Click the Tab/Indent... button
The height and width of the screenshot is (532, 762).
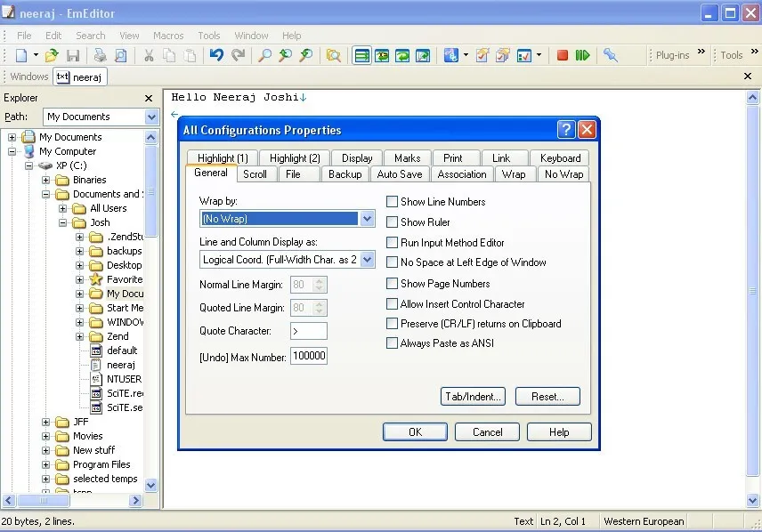point(473,397)
